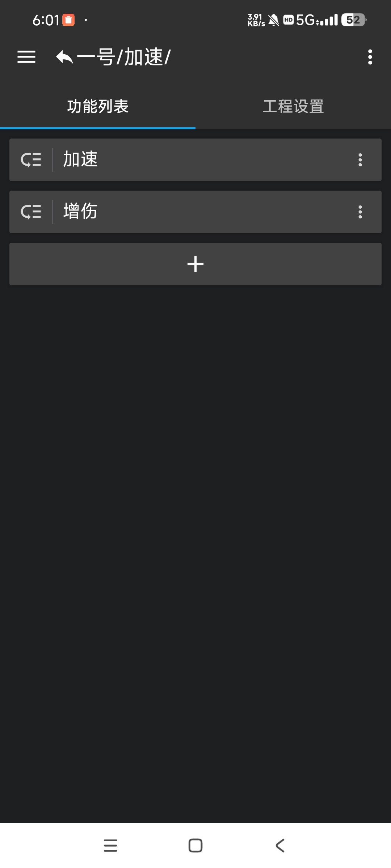Tap the loop-list icon on 加速 row
The height and width of the screenshot is (868, 391).
click(x=31, y=160)
